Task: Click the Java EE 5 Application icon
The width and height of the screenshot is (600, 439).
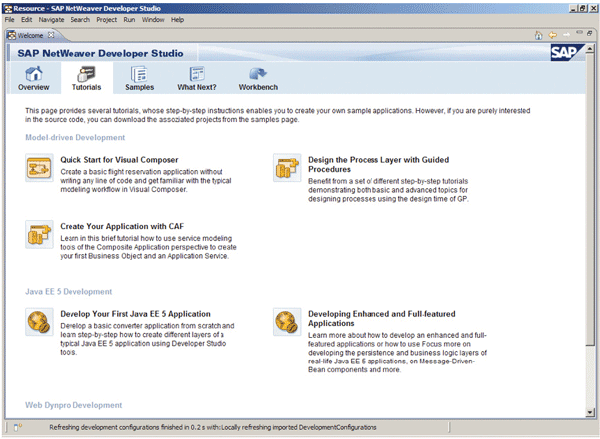Action: point(39,321)
